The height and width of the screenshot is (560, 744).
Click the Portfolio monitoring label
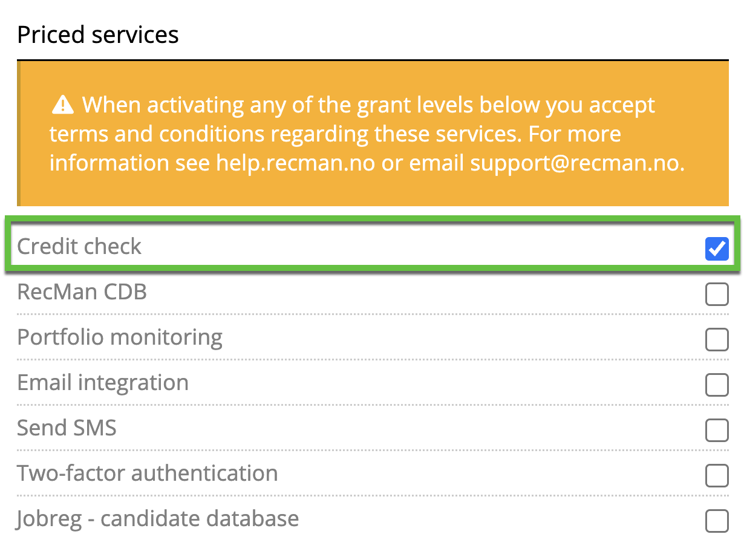point(120,337)
